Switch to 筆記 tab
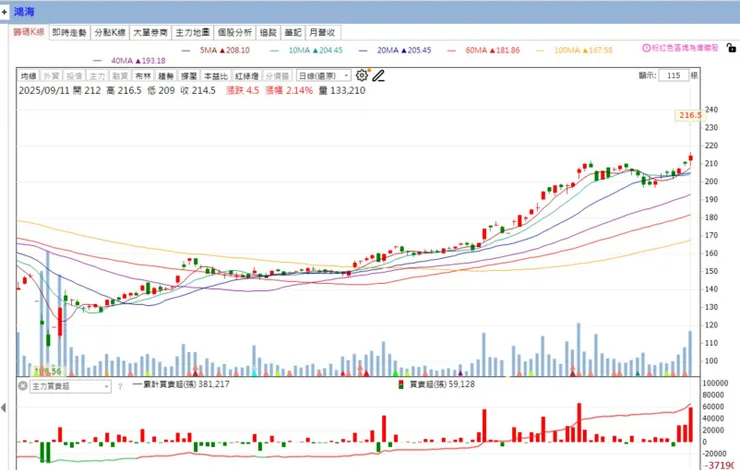Image resolution: width=740 pixels, height=470 pixels. [x=293, y=33]
